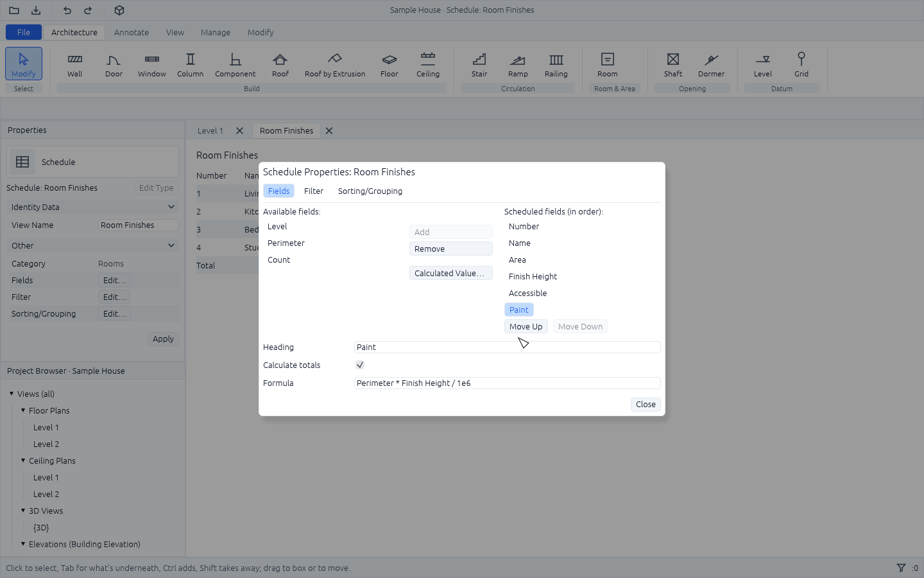Select the Railing tool
Screen dimensions: 924x578
(556, 64)
